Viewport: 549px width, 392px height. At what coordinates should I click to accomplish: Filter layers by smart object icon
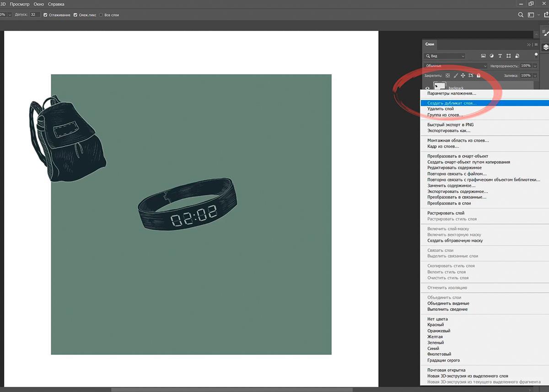click(517, 56)
